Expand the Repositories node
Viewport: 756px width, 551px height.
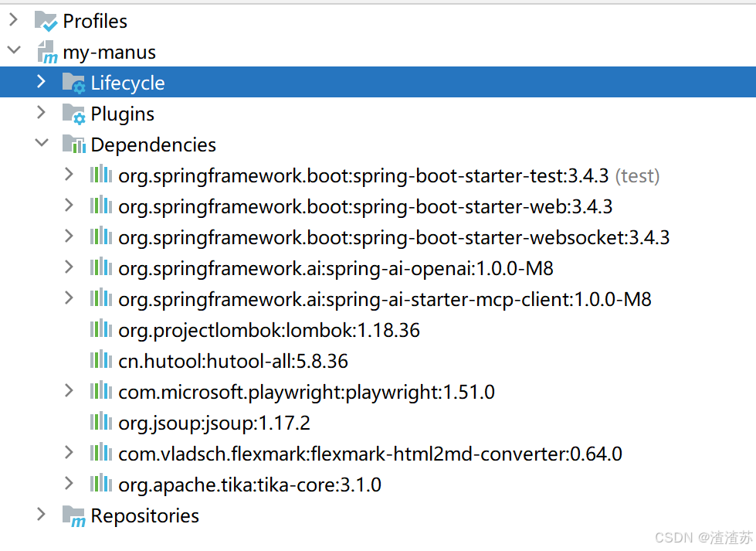(x=42, y=515)
